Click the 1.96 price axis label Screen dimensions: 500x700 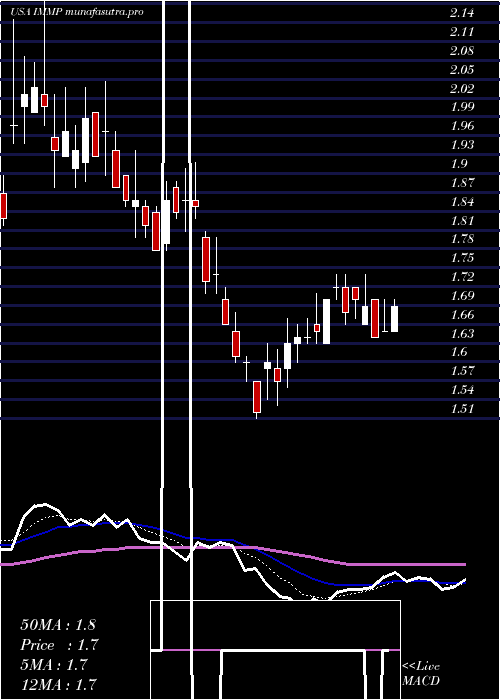point(462,126)
